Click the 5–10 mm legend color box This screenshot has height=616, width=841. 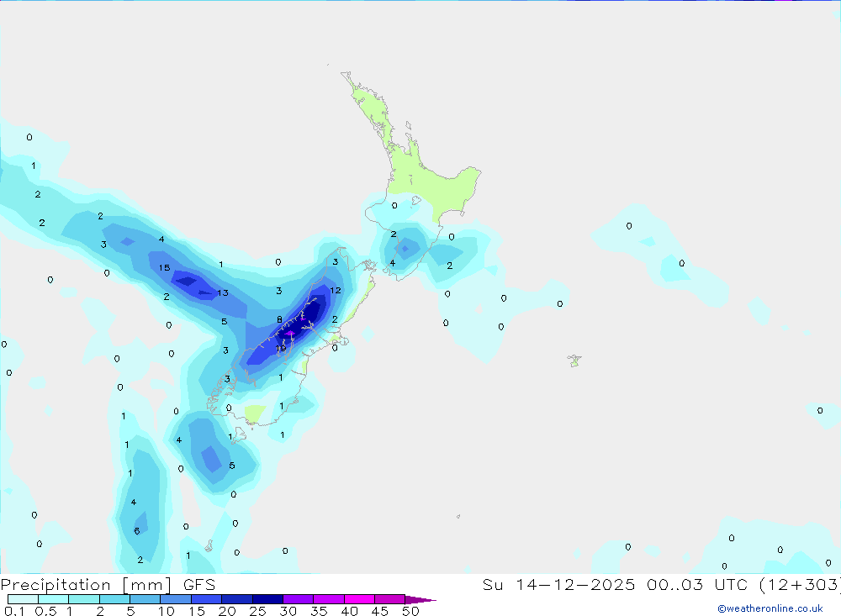[145, 599]
